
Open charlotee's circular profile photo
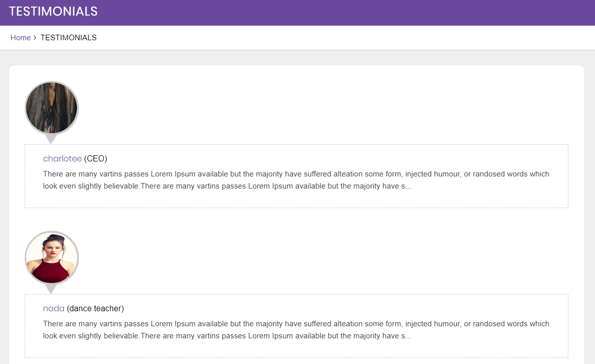coord(52,108)
